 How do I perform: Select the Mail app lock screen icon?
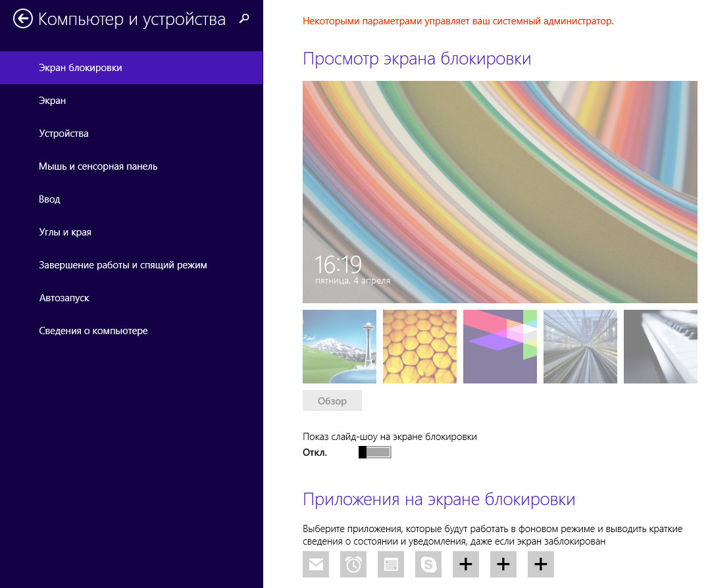tap(316, 564)
